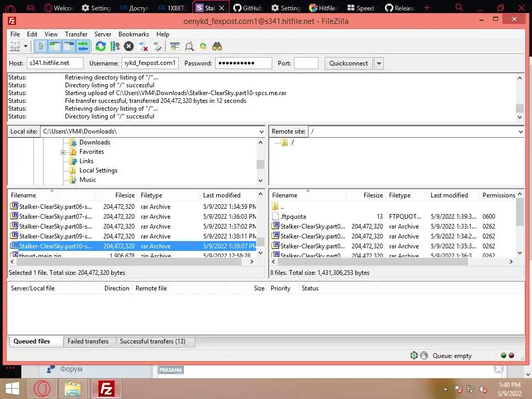Click message log scrollbar down arrow
The width and height of the screenshot is (532, 399).
(x=520, y=117)
